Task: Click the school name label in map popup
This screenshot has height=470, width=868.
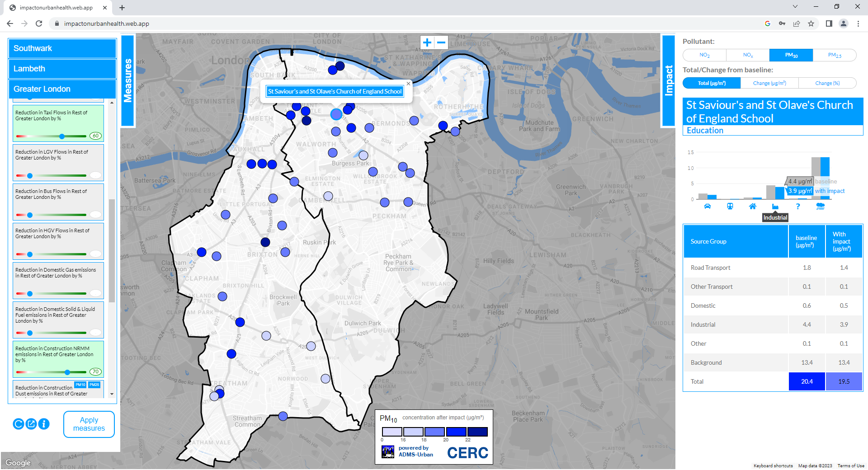Action: pos(335,91)
